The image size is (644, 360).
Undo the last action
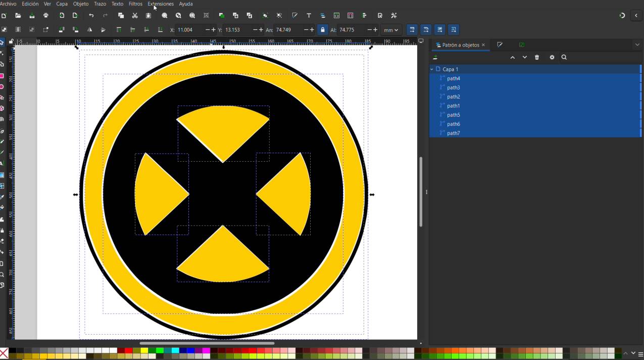[x=91, y=16]
